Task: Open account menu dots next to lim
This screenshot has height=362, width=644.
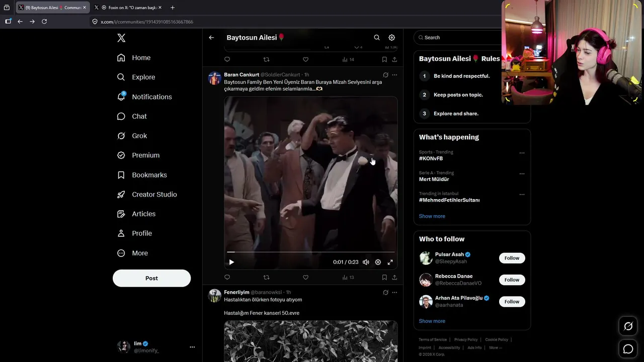Action: click(192, 347)
